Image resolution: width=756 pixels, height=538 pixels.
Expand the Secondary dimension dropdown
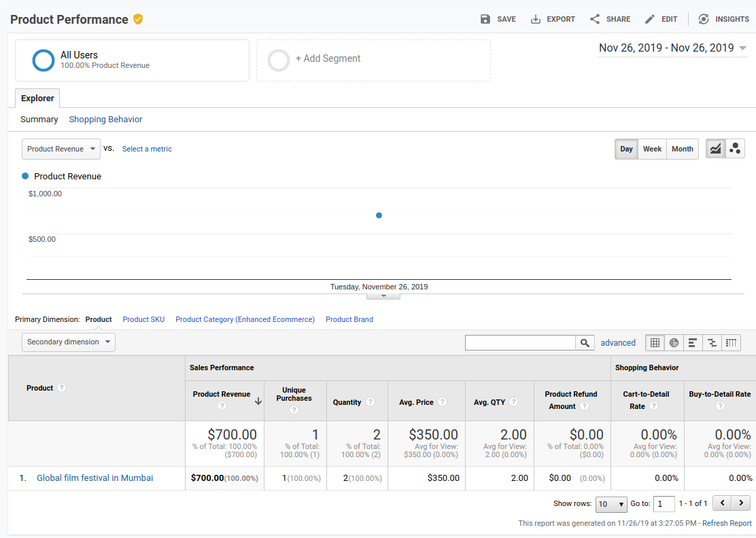pos(69,342)
